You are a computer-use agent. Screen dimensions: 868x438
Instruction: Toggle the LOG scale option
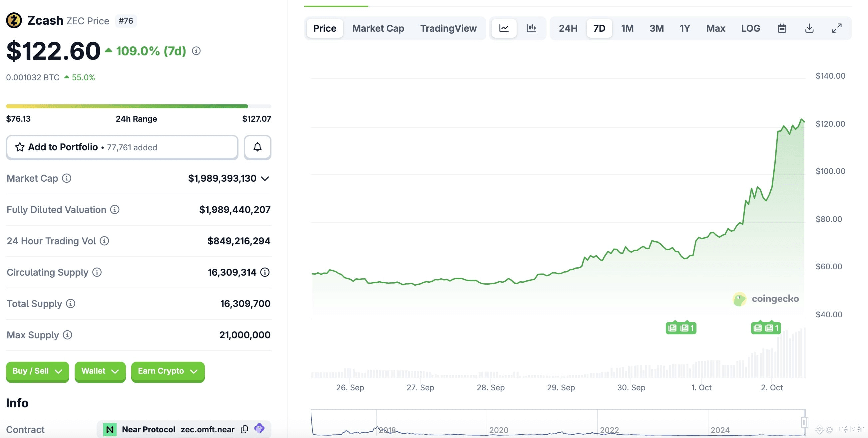pyautogui.click(x=750, y=28)
